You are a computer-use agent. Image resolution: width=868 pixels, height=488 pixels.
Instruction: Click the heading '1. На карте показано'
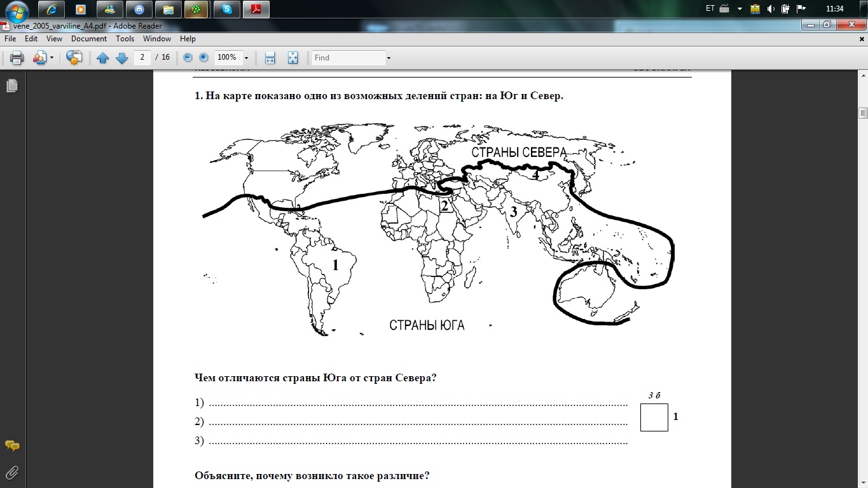click(x=379, y=97)
